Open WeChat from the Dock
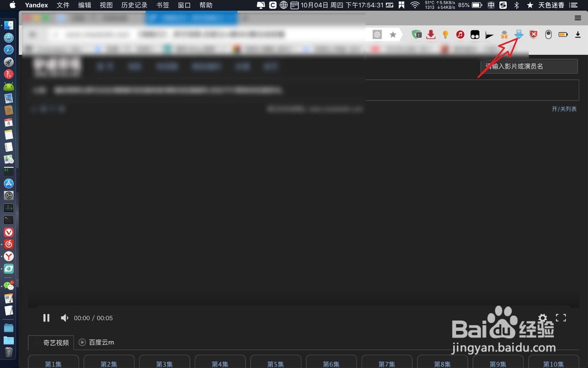The image size is (588, 368). [x=9, y=286]
